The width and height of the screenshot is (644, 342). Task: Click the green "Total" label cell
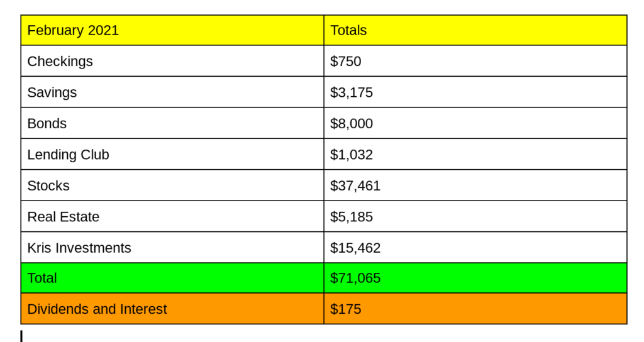pos(42,278)
